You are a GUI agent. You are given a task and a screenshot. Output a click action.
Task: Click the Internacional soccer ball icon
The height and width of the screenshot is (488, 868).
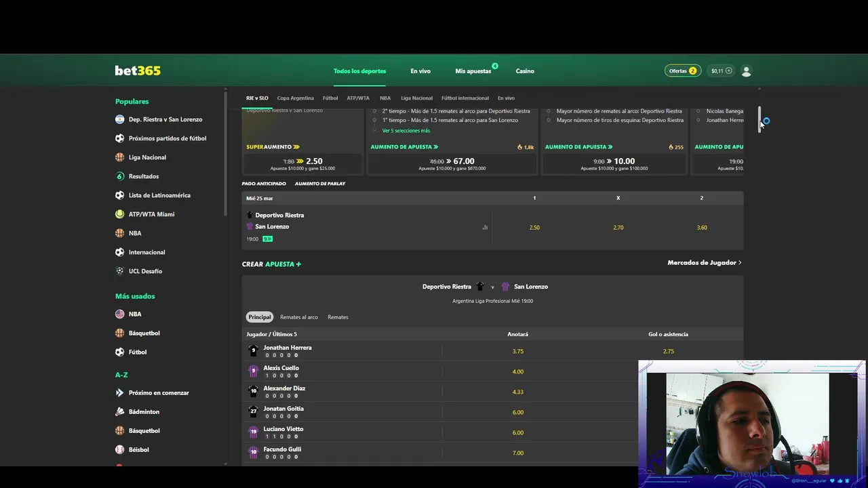click(119, 252)
